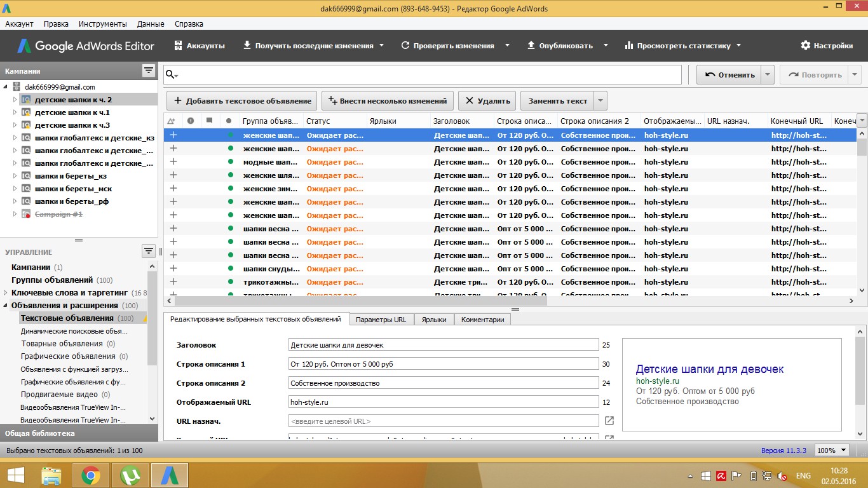868x488 pixels.
Task: Switch to the Параметры URL tab
Action: [x=381, y=320]
